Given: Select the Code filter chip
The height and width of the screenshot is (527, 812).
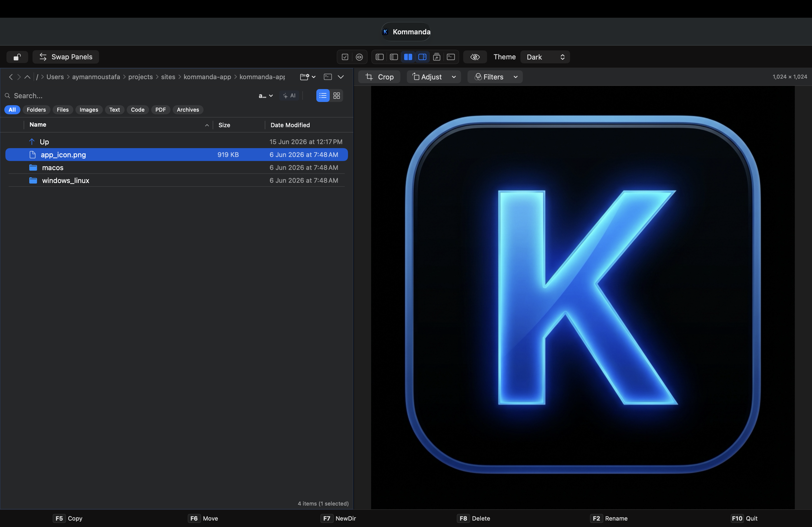Looking at the screenshot, I should point(138,110).
